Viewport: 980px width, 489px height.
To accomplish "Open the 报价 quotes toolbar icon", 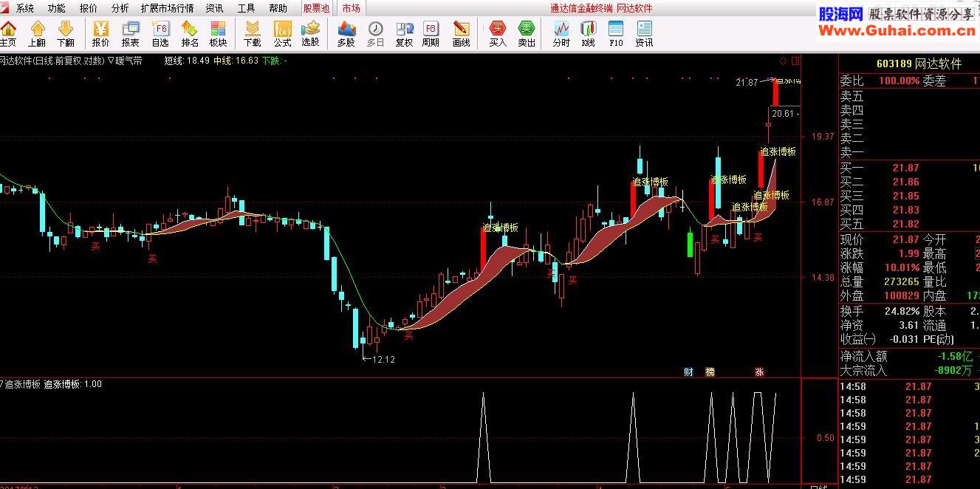I will tap(101, 34).
